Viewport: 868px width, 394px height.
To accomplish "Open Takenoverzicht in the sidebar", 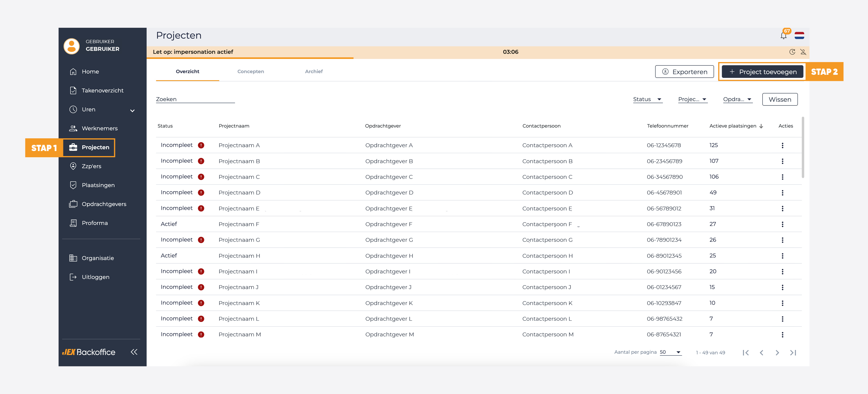I will click(x=96, y=90).
